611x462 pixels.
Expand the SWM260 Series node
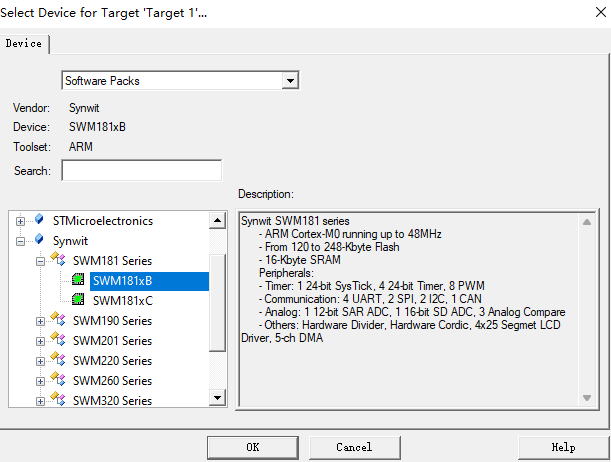tap(41, 381)
